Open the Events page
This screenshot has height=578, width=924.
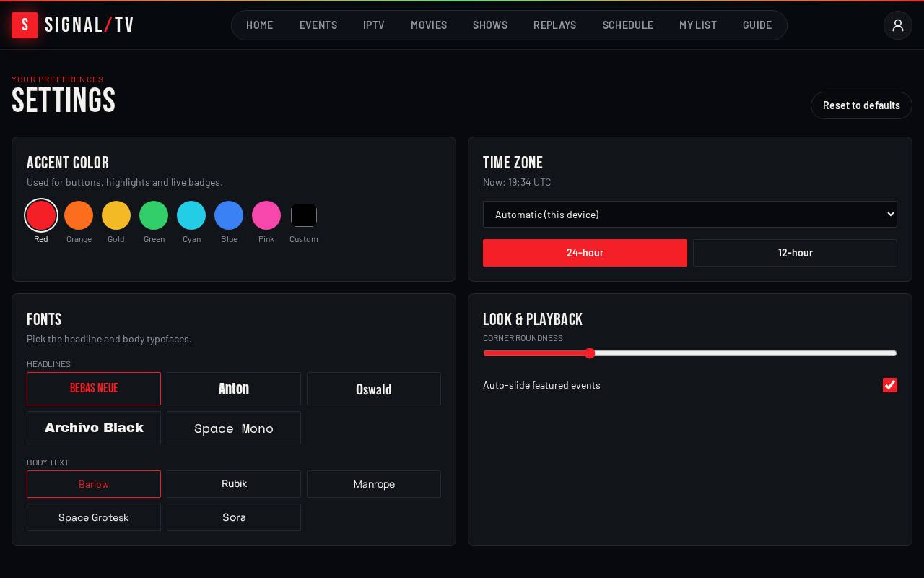click(x=318, y=25)
